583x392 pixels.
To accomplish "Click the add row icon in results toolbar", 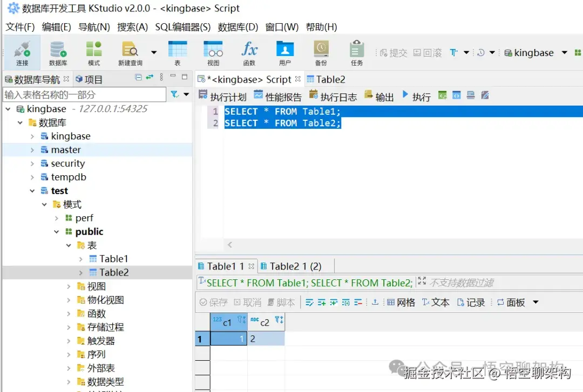I will coord(322,302).
